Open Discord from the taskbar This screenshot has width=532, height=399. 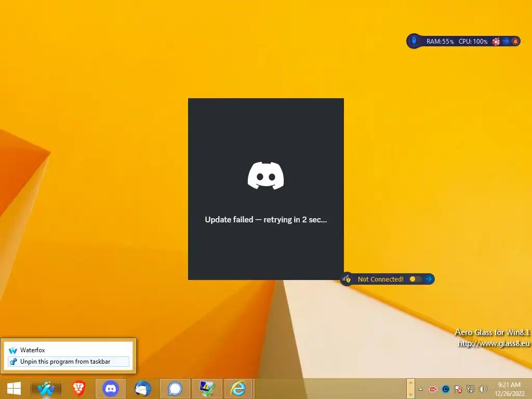click(x=111, y=389)
